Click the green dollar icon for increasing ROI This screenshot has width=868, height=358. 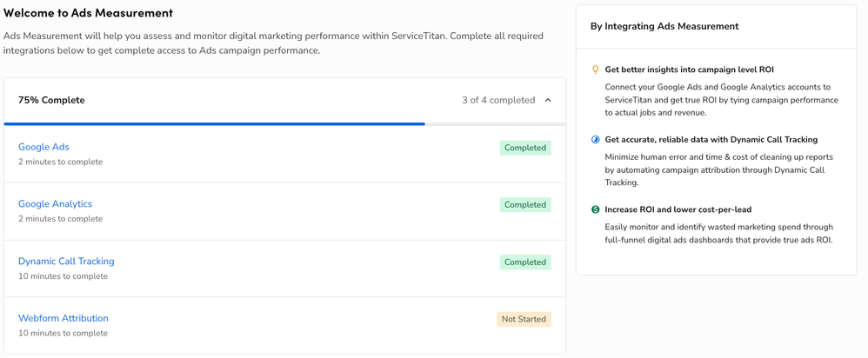[596, 209]
